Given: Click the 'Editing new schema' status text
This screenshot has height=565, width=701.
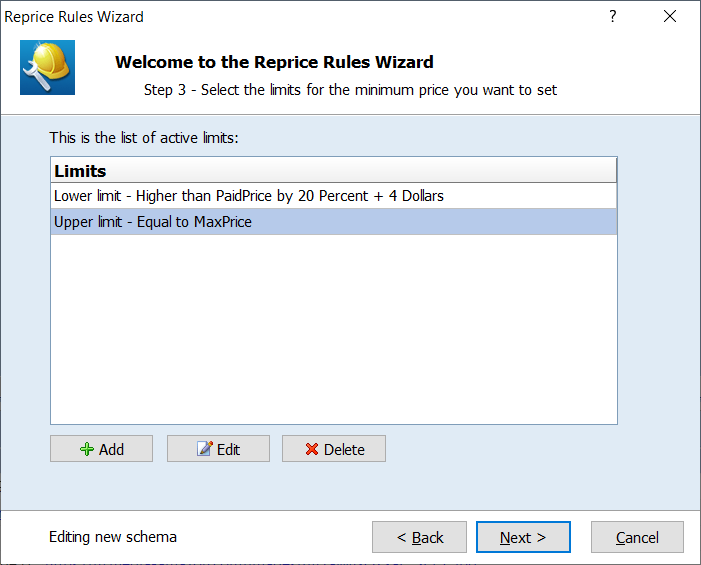Looking at the screenshot, I should tap(113, 536).
